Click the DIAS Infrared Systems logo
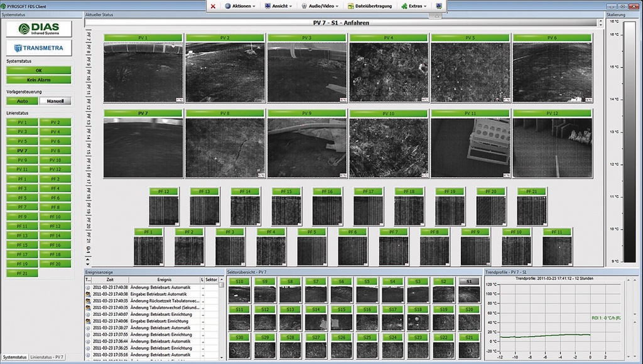Viewport: 643px width, 364px height. pos(39,29)
